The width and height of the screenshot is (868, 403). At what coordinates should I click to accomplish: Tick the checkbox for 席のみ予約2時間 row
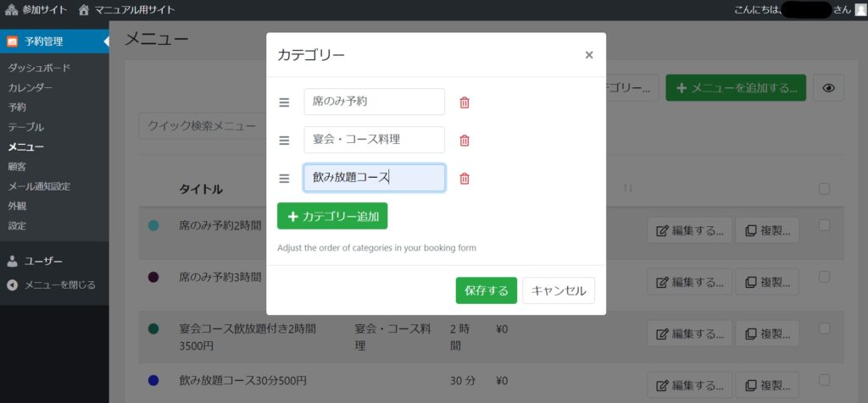click(x=824, y=225)
